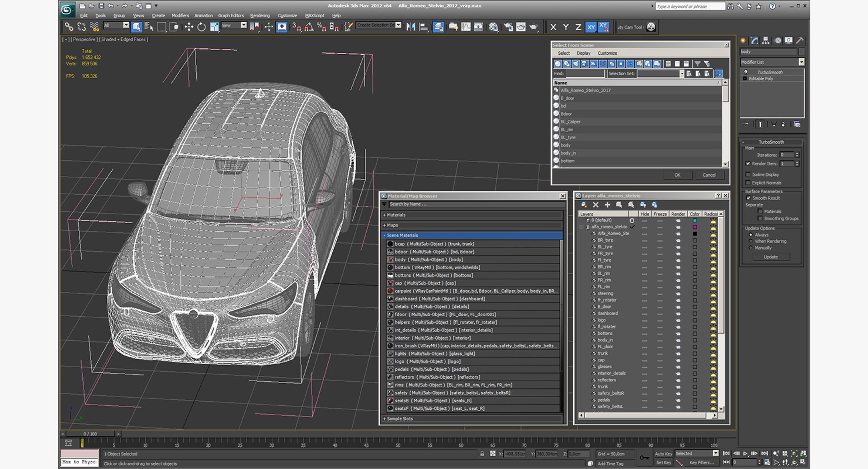Toggle Display Geometry filter in Select From Scene
Image resolution: width=868 pixels, height=469 pixels.
coord(557,64)
